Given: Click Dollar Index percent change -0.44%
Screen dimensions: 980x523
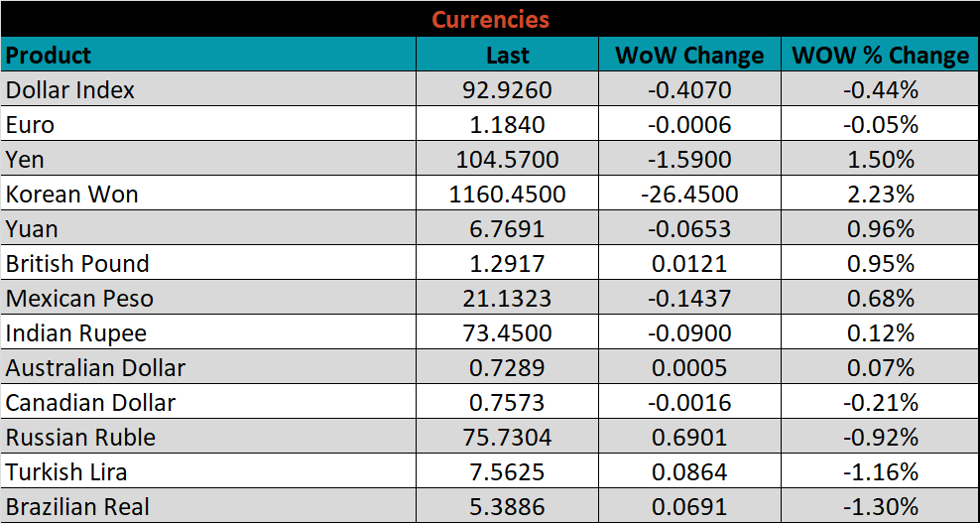Looking at the screenshot, I should (880, 90).
